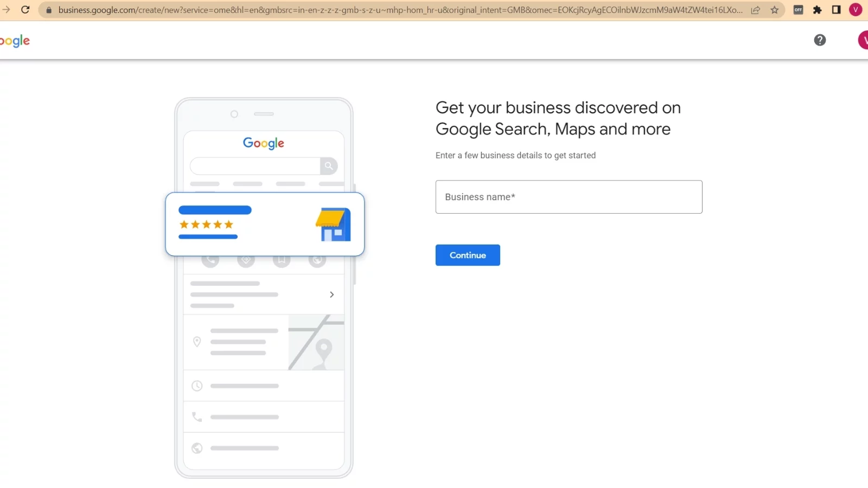Viewport: 868px width, 488px height.
Task: Open the Help question mark icon
Action: [x=820, y=40]
